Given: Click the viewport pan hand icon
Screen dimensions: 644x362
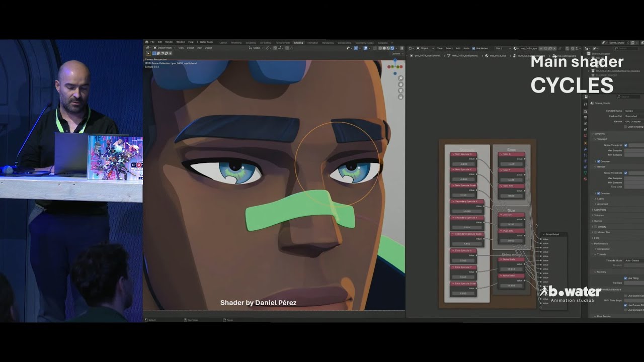Looking at the screenshot, I should 401,84.
